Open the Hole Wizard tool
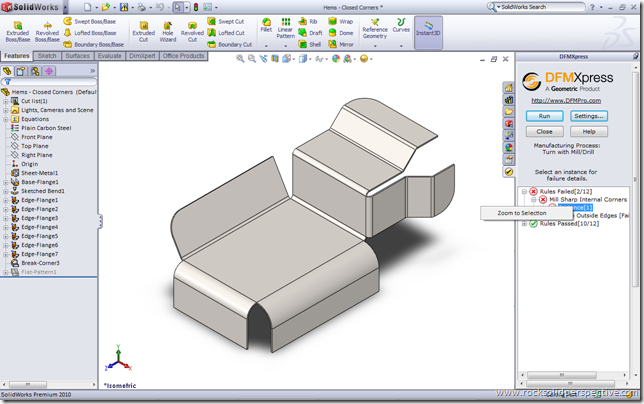The height and width of the screenshot is (404, 644). [168, 32]
